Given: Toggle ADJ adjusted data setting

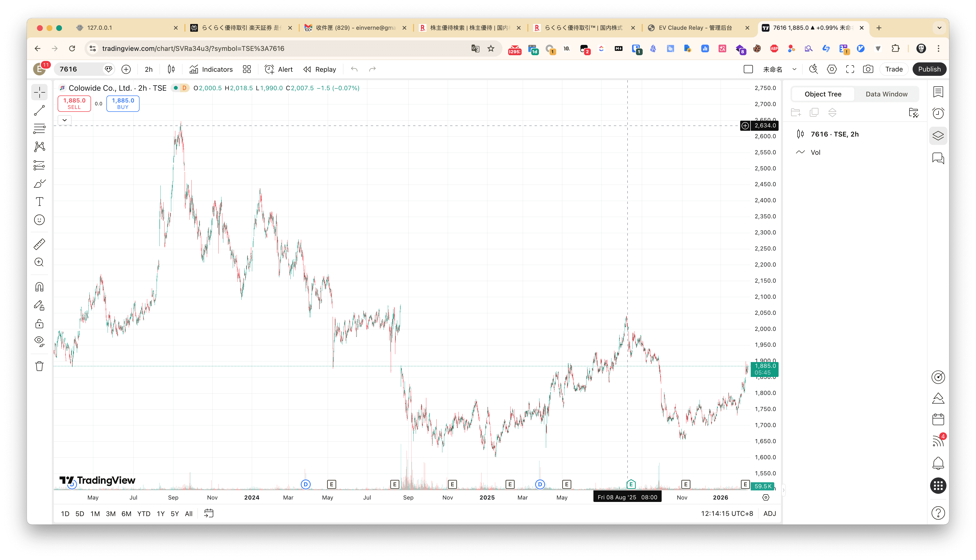Looking at the screenshot, I should [769, 513].
